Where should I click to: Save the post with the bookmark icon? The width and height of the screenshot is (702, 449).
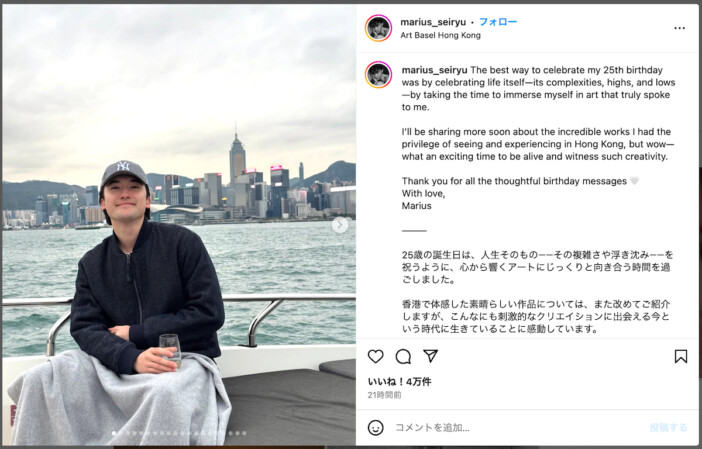click(x=681, y=356)
